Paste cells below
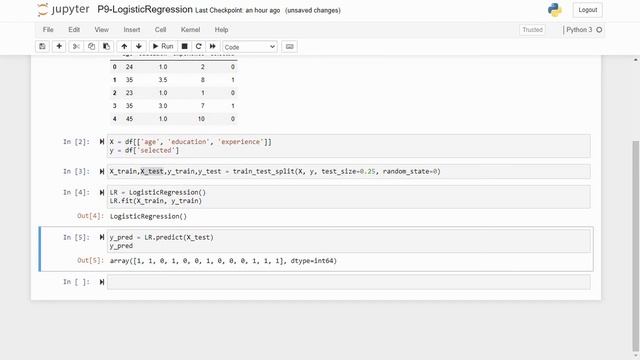Screen dimensions: 640x360 coord(106,47)
